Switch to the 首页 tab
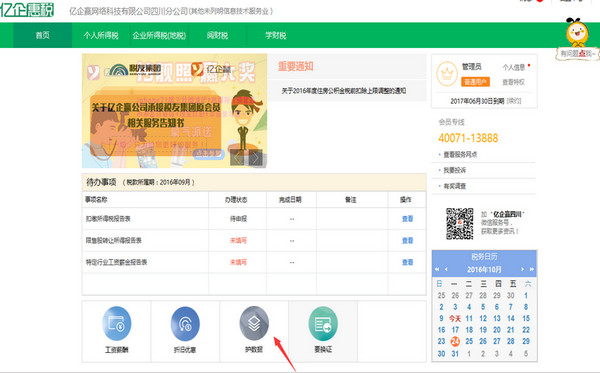Image resolution: width=600 pixels, height=373 pixels. pyautogui.click(x=42, y=35)
